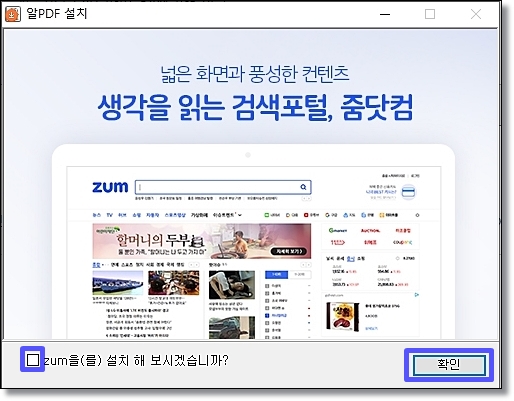Close the 알PDF 설치 window
Image resolution: width=514 pixels, height=401 pixels.
(476, 14)
